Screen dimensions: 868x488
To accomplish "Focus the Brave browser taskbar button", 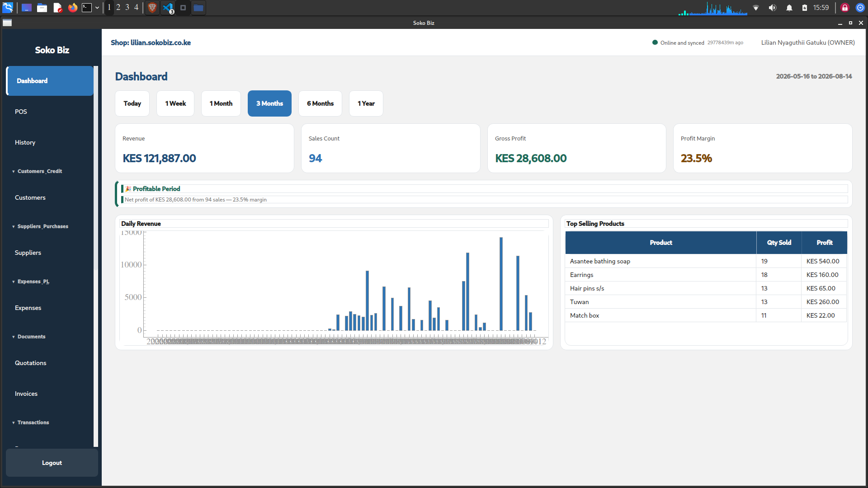I will (152, 8).
